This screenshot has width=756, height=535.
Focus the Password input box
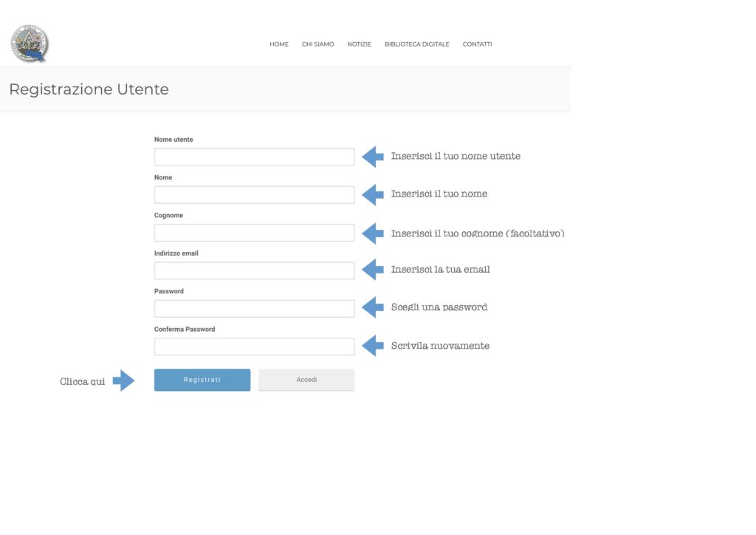[x=254, y=309]
